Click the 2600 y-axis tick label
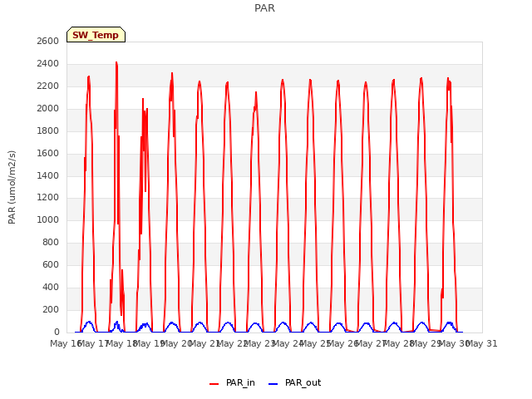The image size is (532, 399). [x=48, y=41]
